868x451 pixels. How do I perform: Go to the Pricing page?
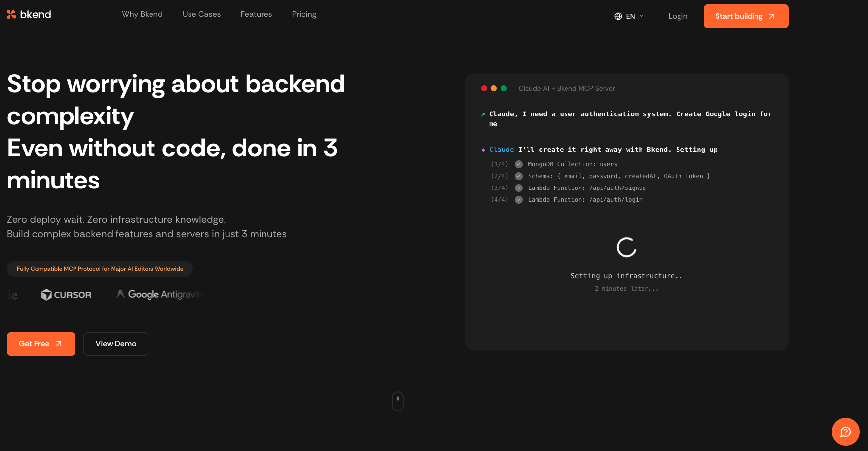[x=304, y=14]
